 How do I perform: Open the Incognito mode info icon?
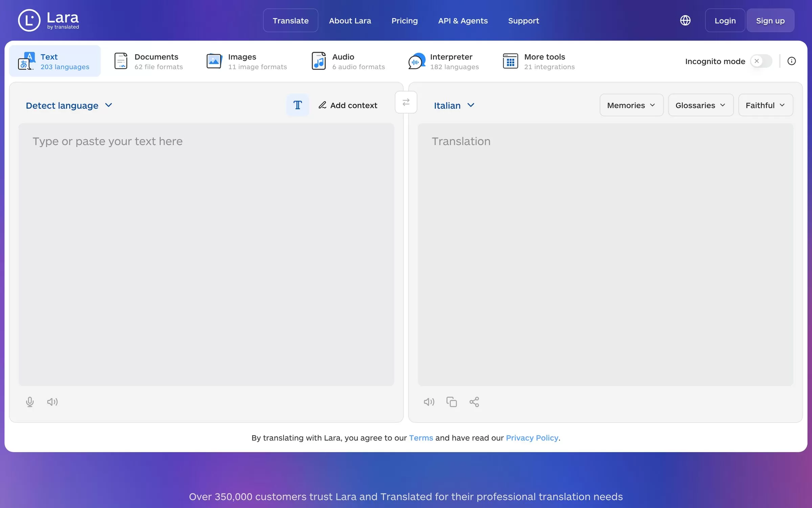pos(791,61)
